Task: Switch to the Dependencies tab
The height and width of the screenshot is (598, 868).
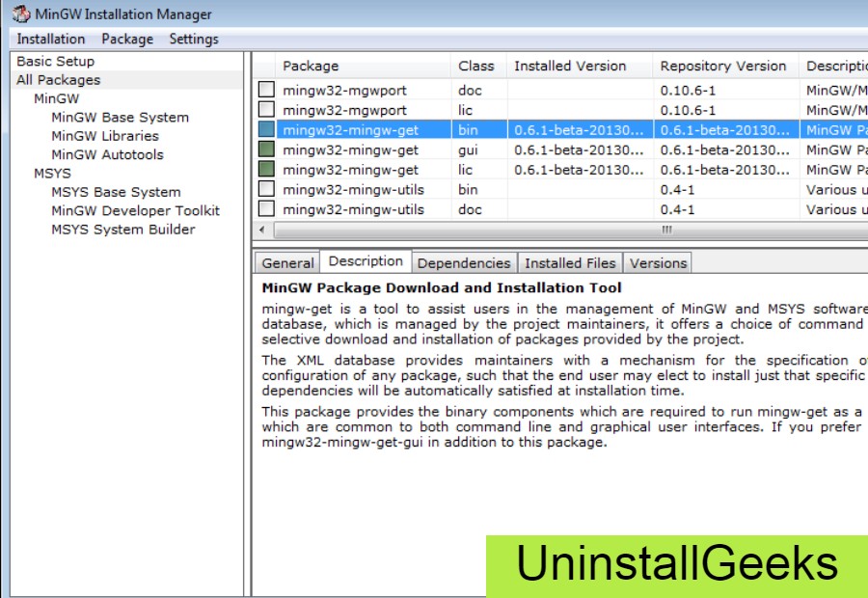Action: click(464, 263)
